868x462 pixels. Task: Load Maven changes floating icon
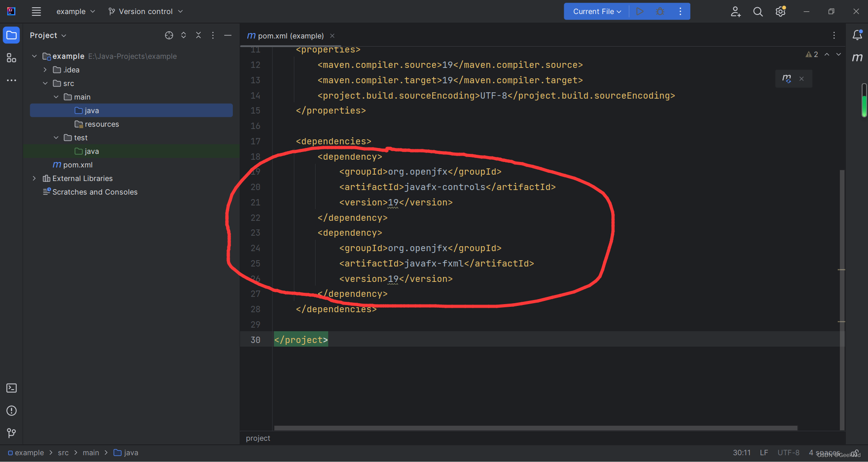(x=787, y=79)
